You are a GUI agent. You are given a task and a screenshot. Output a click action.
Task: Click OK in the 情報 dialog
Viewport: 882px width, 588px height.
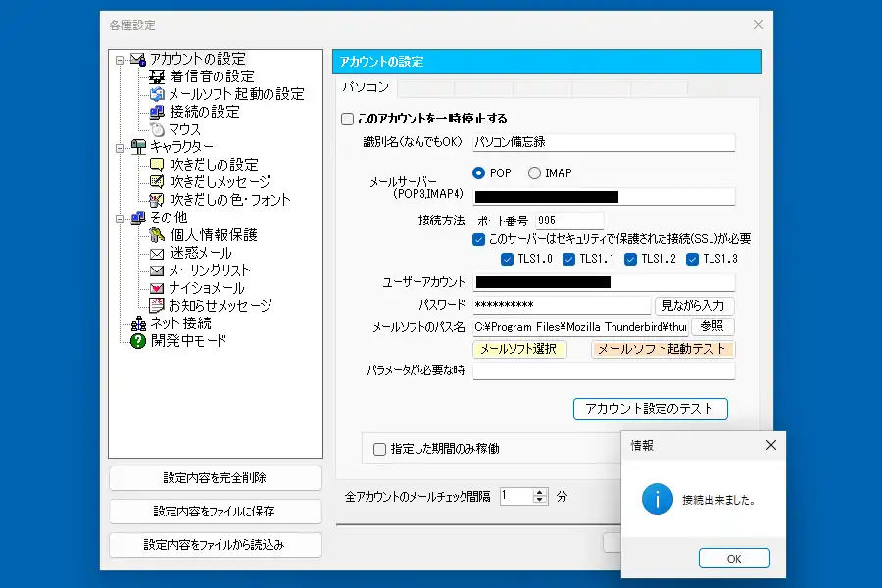tap(734, 559)
